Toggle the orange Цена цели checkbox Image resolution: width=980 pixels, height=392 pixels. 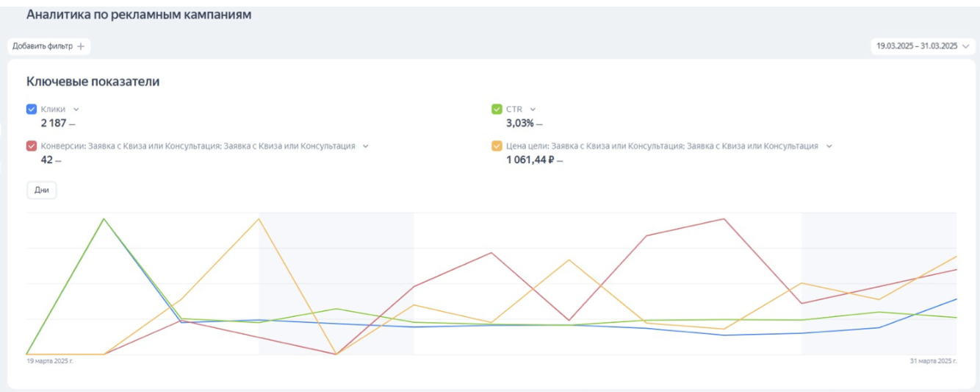click(497, 146)
